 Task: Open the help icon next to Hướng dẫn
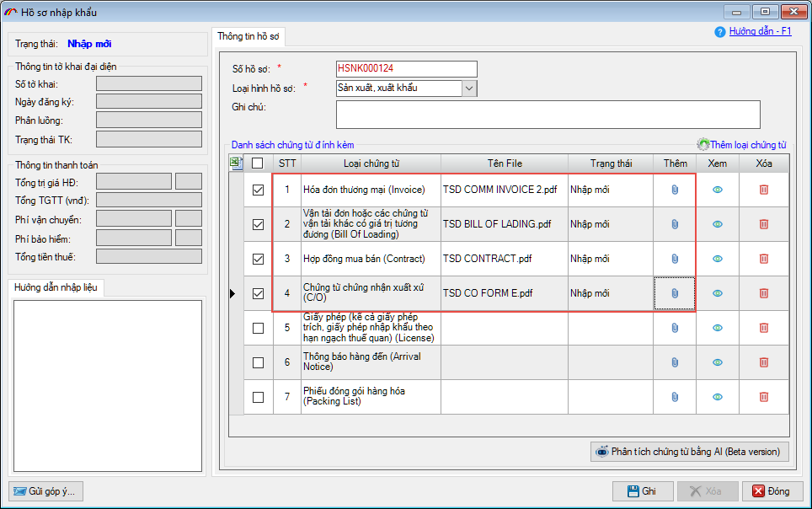coord(719,32)
